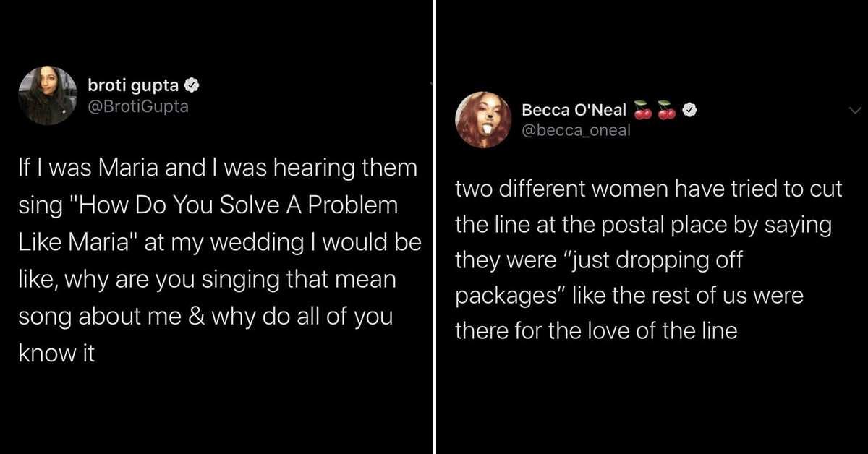Click the verified badge beside Becca O'Neal

click(x=690, y=111)
